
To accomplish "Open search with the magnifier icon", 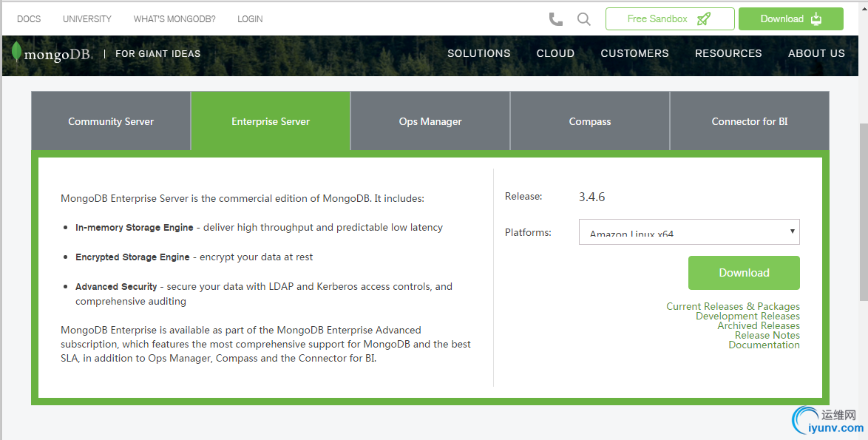I will coord(583,19).
